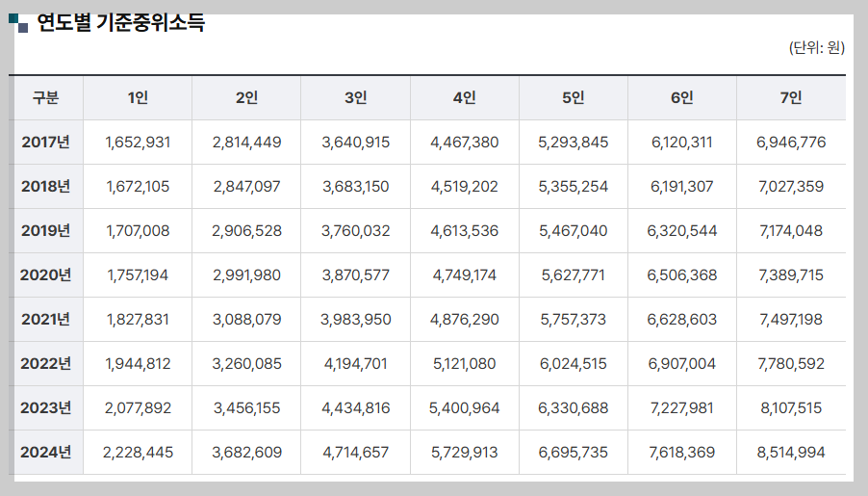
Task: Click the 3,683,150 cell
Action: pos(356,187)
